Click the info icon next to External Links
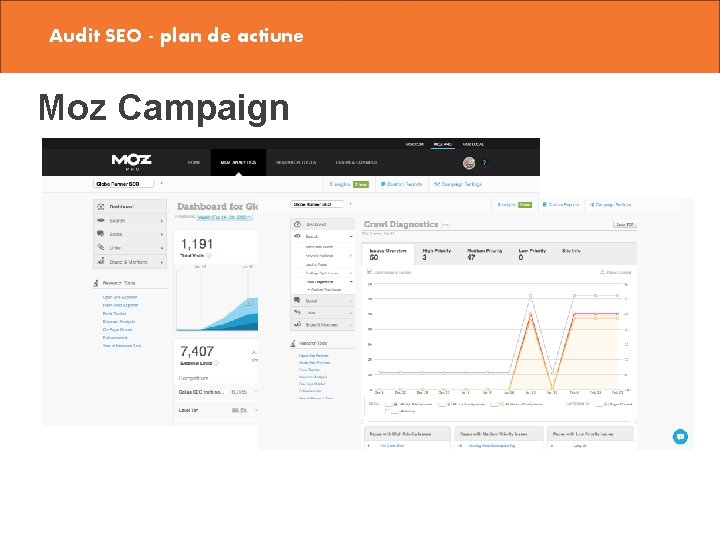This screenshot has width=720, height=540. coord(217,363)
